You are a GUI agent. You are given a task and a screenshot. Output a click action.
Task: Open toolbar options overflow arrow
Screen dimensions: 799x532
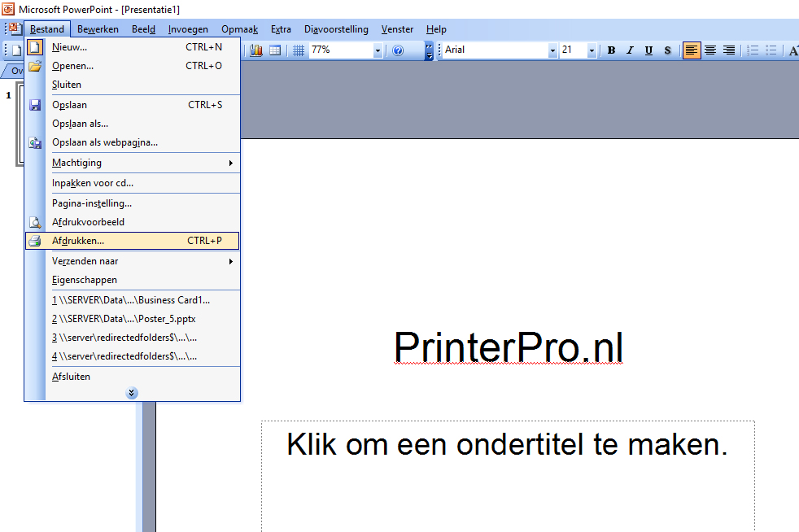click(429, 50)
